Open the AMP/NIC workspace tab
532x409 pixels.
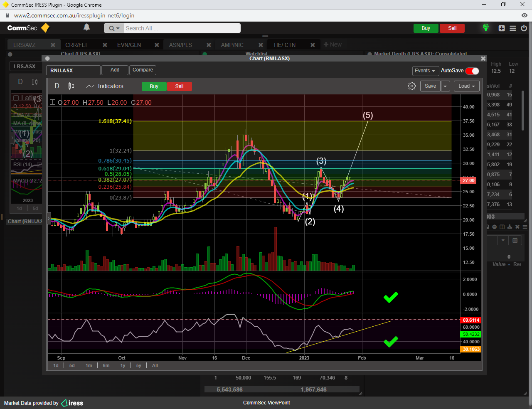tap(232, 45)
